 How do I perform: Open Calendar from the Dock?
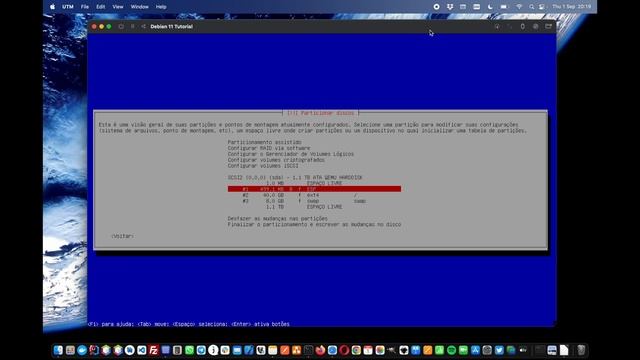(x=368, y=350)
